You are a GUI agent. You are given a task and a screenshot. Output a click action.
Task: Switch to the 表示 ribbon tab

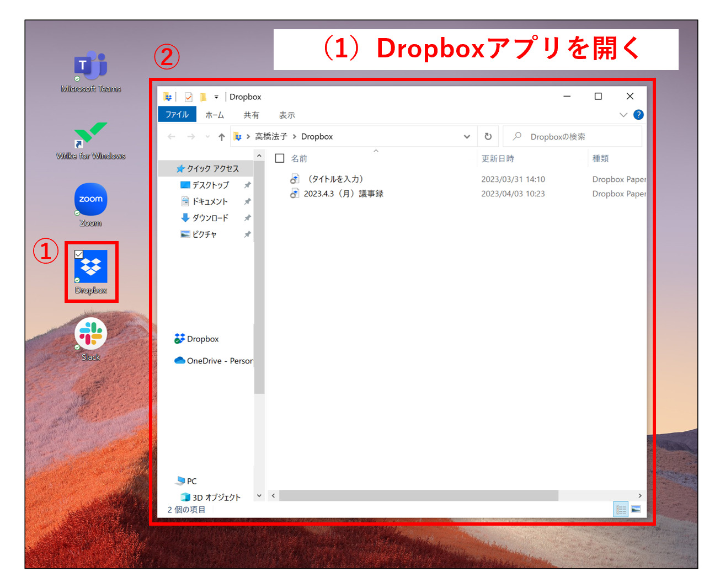click(x=287, y=115)
